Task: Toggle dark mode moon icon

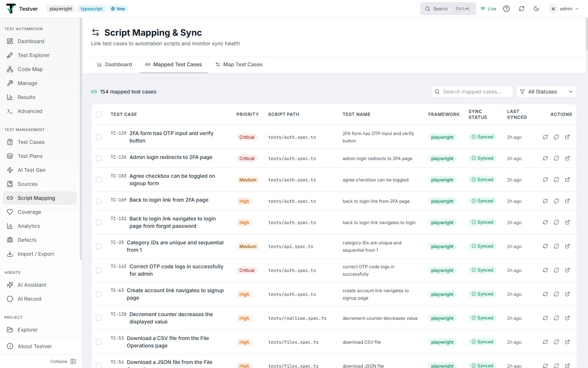Action: pos(536,9)
